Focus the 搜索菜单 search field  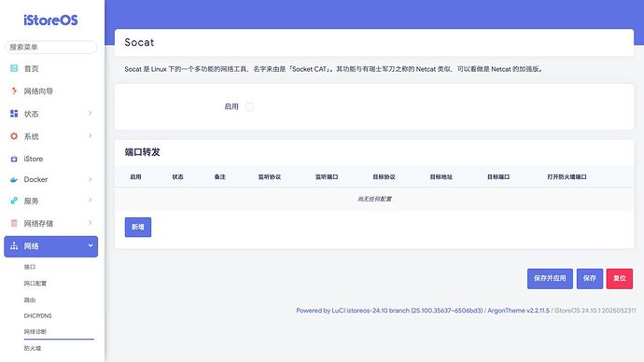click(51, 48)
